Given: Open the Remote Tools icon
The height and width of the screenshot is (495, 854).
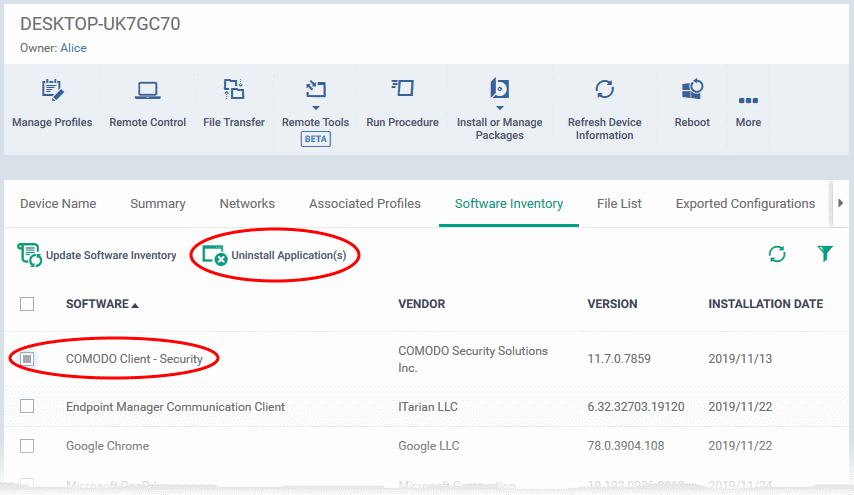Looking at the screenshot, I should tap(315, 89).
